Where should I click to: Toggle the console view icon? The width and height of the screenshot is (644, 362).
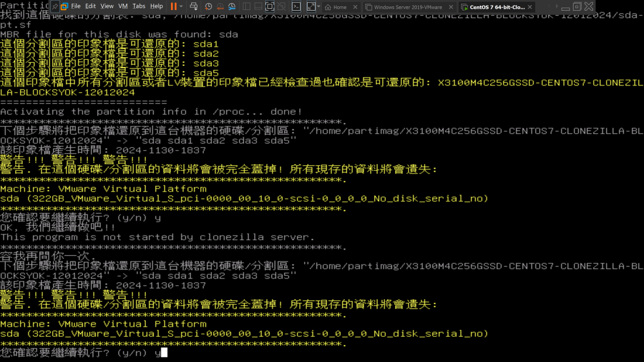[x=297, y=6]
